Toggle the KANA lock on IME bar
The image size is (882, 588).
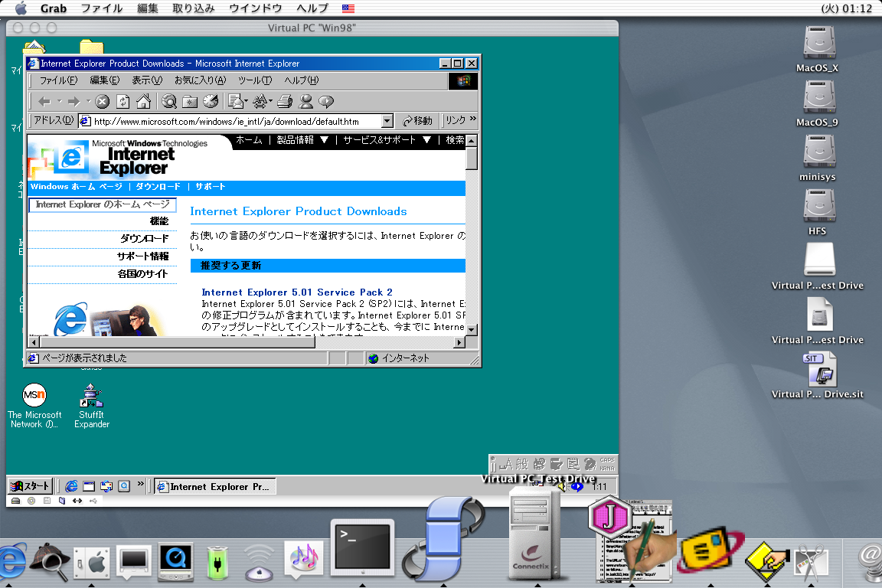pyautogui.click(x=606, y=468)
